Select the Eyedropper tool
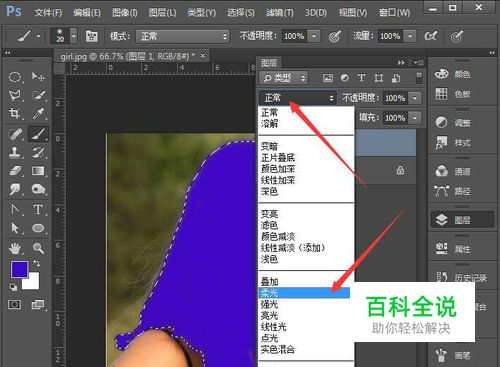This screenshot has height=367, width=500. [x=38, y=113]
